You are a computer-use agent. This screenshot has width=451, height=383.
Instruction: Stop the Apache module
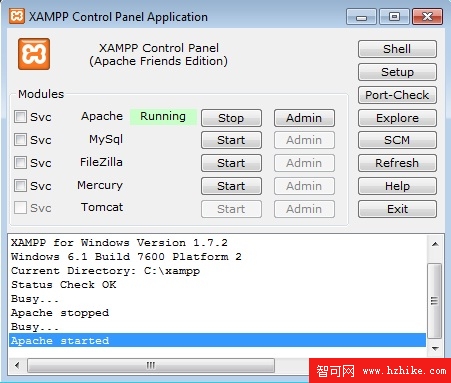(231, 118)
